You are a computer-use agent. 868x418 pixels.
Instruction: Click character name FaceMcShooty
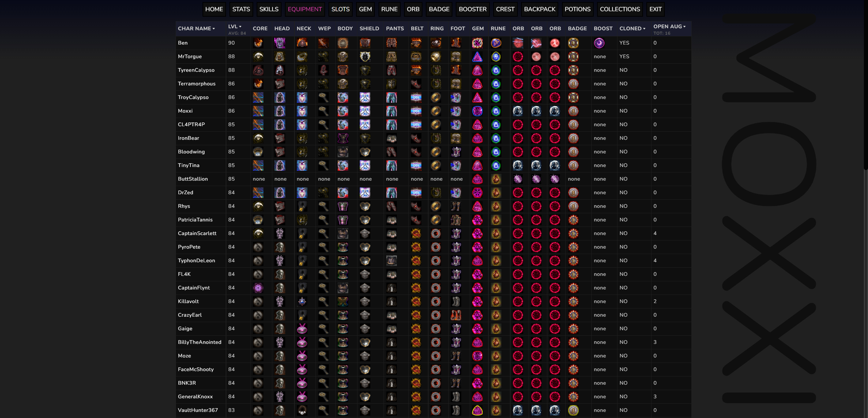coord(196,369)
